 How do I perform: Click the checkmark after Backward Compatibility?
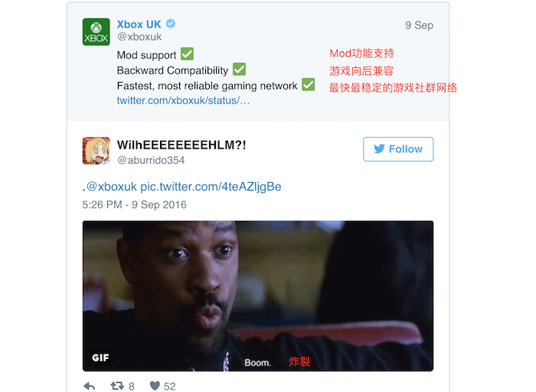click(x=239, y=69)
